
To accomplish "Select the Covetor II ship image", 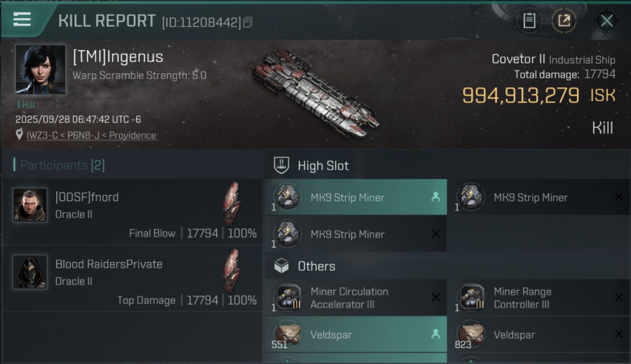I will pos(315,93).
